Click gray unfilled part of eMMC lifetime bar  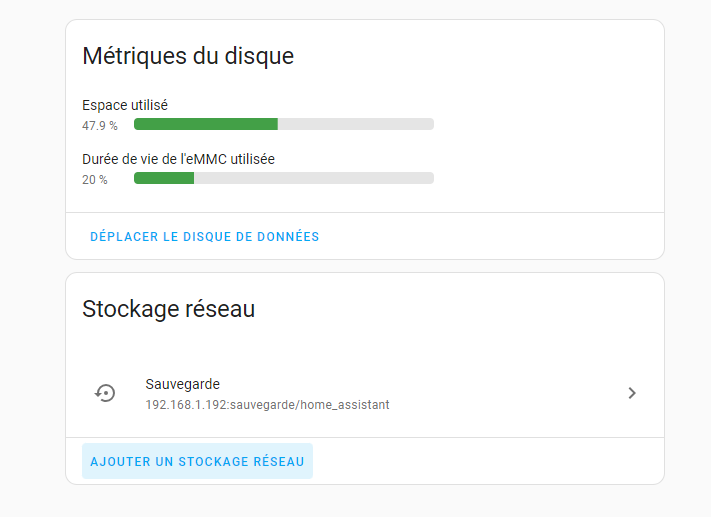(x=313, y=178)
